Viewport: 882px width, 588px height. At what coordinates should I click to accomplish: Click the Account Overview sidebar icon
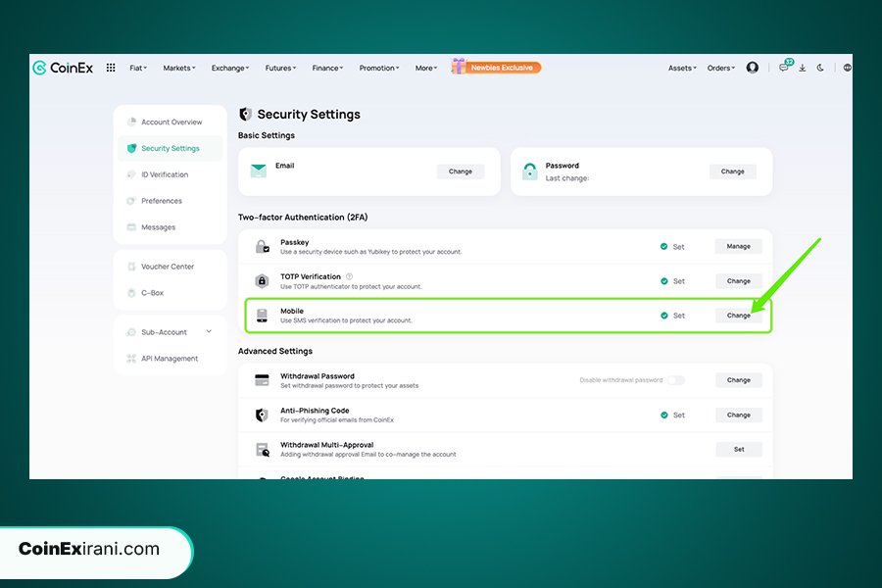[x=131, y=122]
